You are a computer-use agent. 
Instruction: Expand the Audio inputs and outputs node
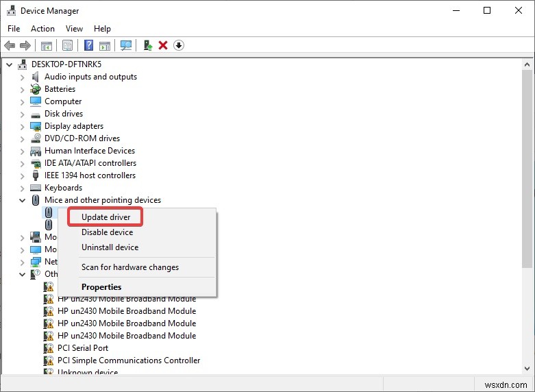click(22, 77)
